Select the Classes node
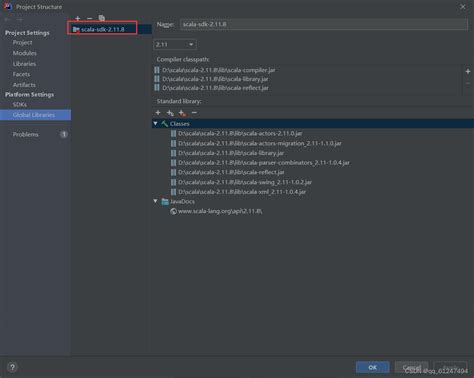 pos(179,124)
